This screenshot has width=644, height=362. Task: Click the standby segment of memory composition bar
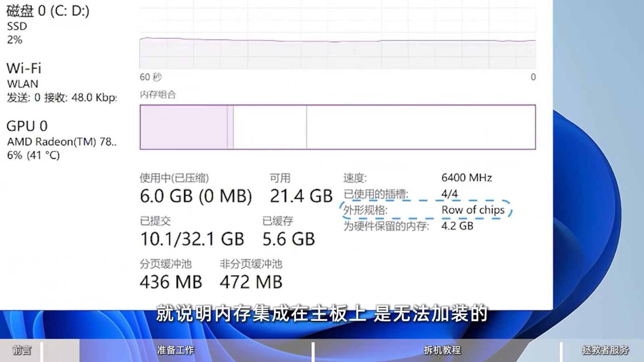(270, 127)
